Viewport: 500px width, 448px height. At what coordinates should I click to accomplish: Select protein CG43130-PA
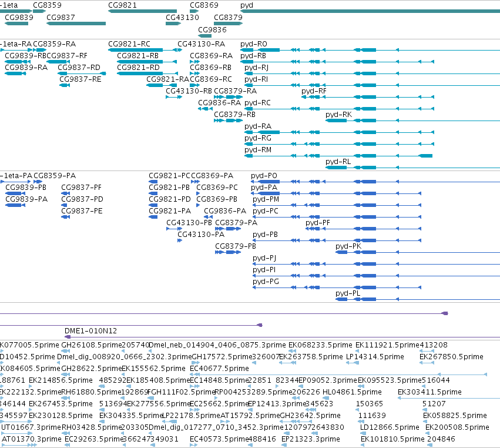201,235
